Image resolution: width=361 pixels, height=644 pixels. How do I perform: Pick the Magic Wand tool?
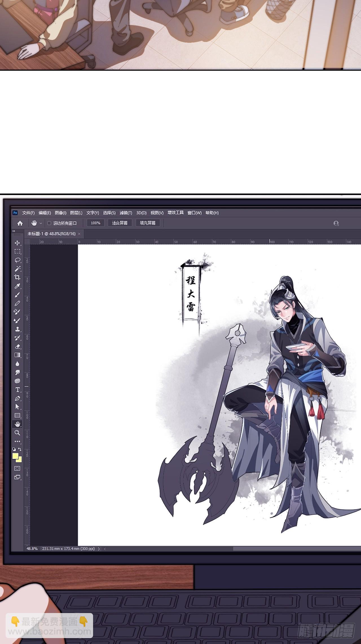[x=17, y=269]
